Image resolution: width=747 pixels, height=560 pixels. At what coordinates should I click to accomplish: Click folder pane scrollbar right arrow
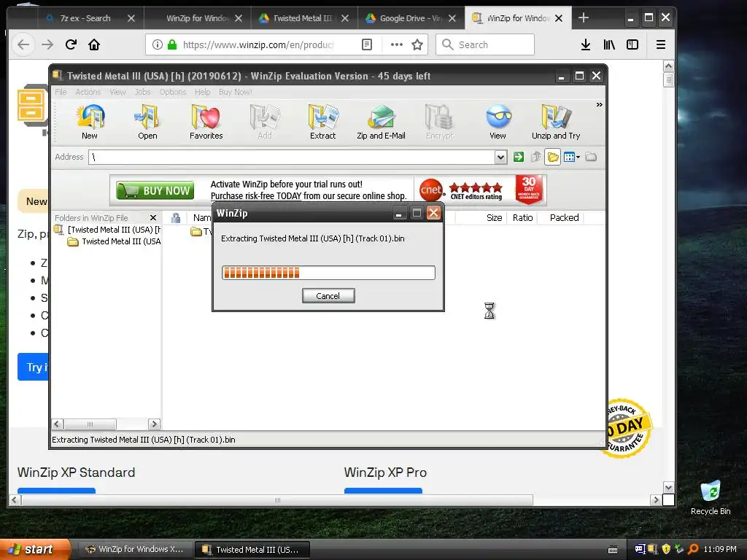154,424
